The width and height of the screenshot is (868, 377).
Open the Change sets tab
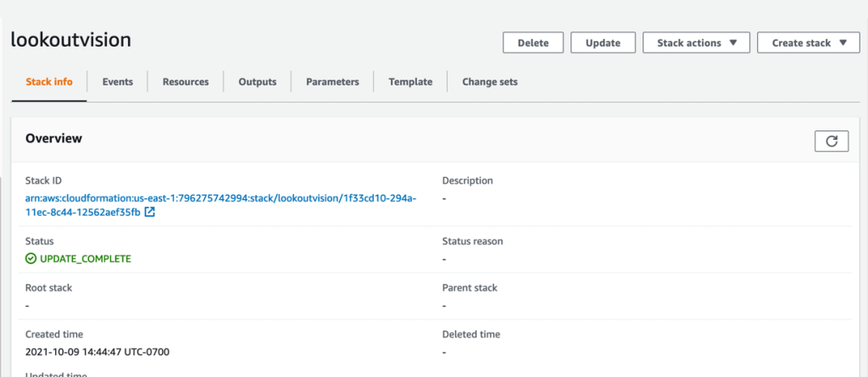tap(490, 82)
